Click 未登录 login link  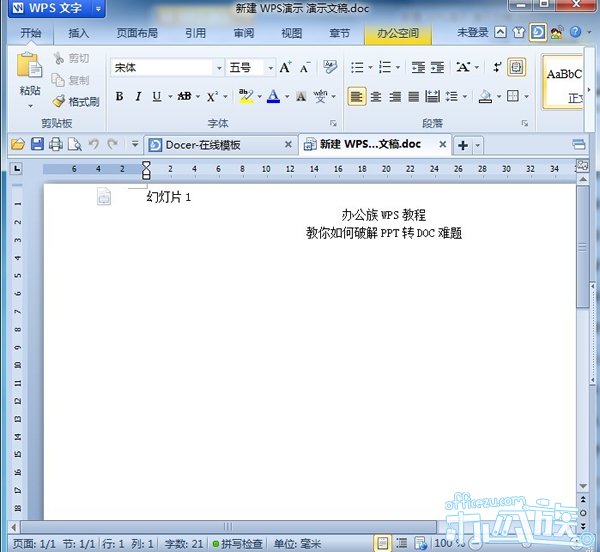(x=473, y=33)
